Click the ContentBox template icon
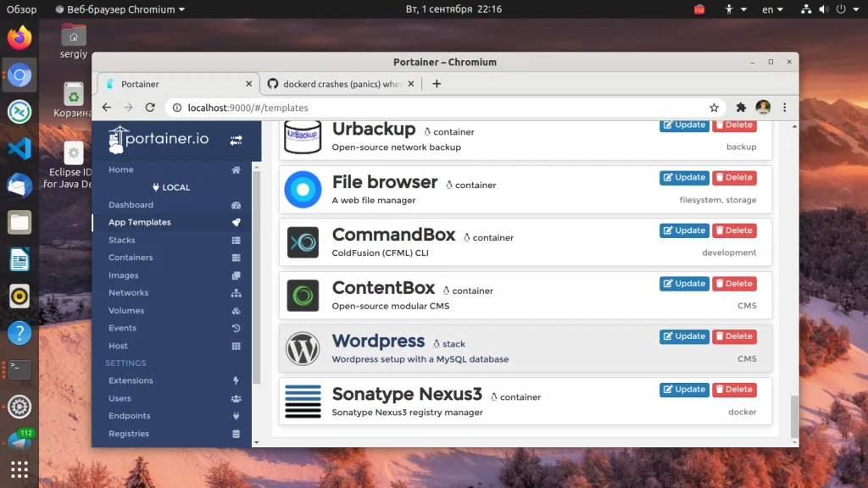Screen dimensions: 868x488 pyautogui.click(x=303, y=296)
